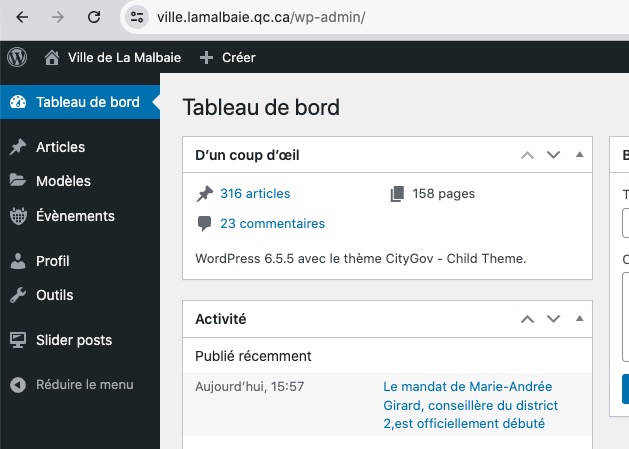Open the Ville de La Malbaie home icon

pyautogui.click(x=52, y=57)
